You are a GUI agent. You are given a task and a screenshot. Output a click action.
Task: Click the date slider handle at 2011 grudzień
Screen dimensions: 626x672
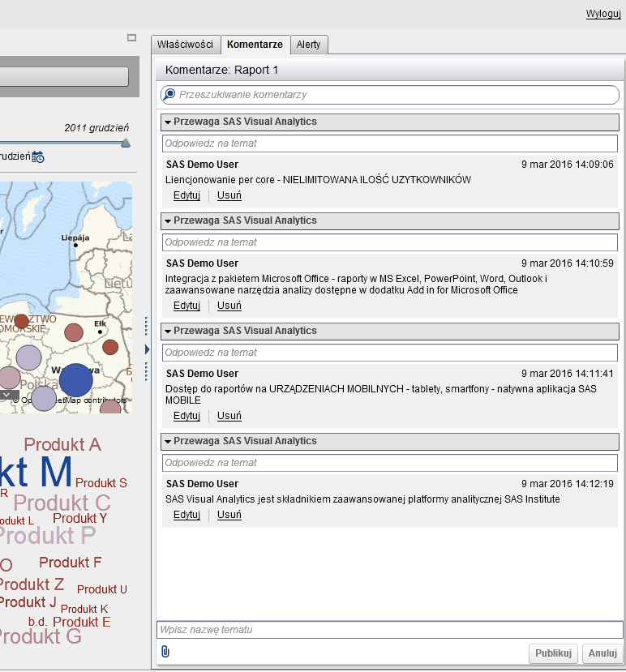click(126, 143)
